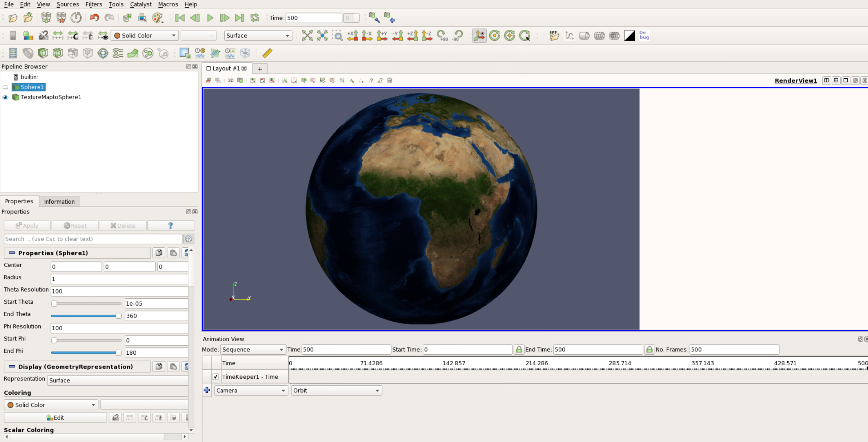The width and height of the screenshot is (868, 442).
Task: Toggle Start Time lock button
Action: [x=519, y=350]
